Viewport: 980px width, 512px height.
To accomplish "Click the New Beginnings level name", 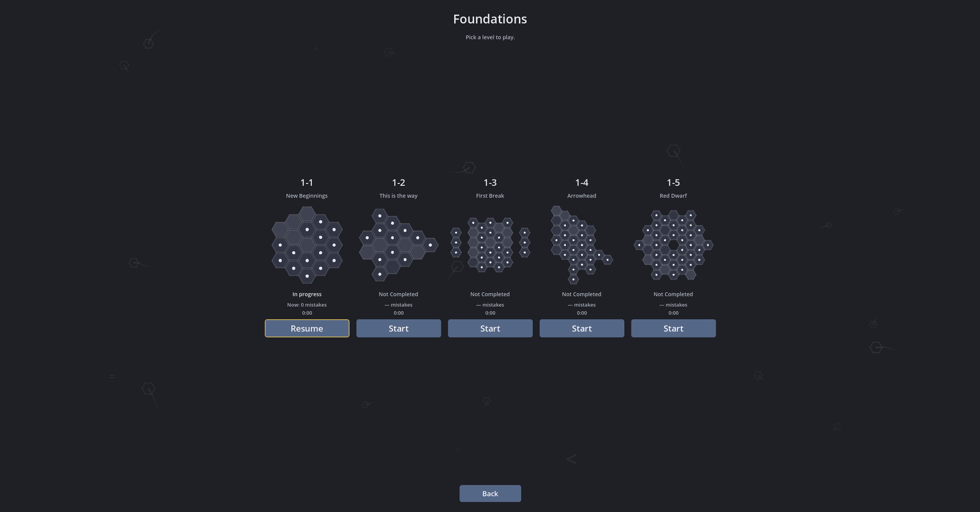I will click(x=307, y=196).
